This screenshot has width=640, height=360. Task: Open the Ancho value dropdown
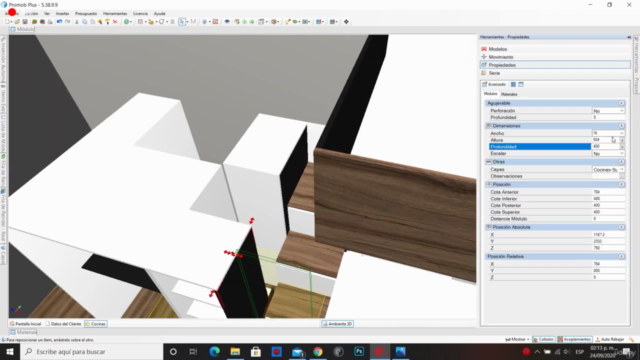click(621, 133)
